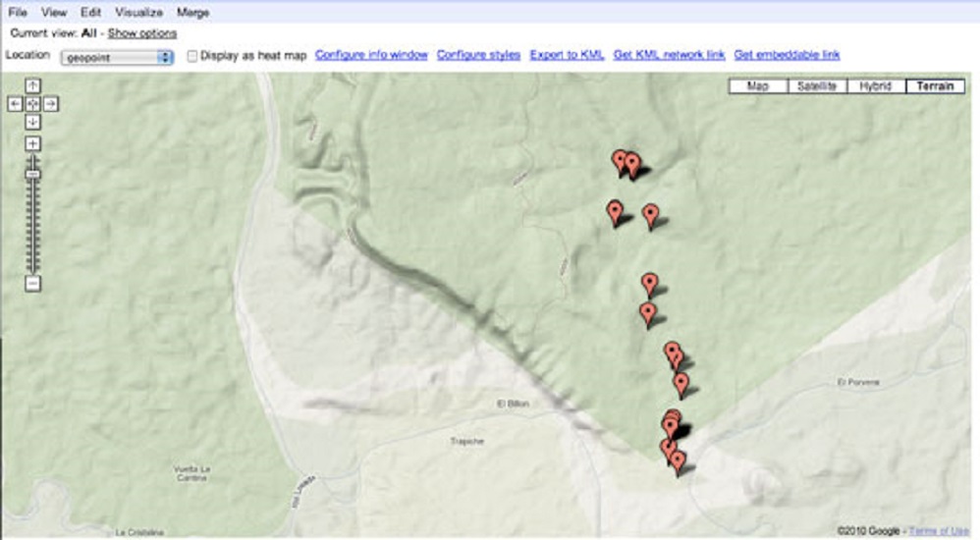Screen dimensions: 980x540
Task: Open the Visualize menu
Action: pos(138,13)
